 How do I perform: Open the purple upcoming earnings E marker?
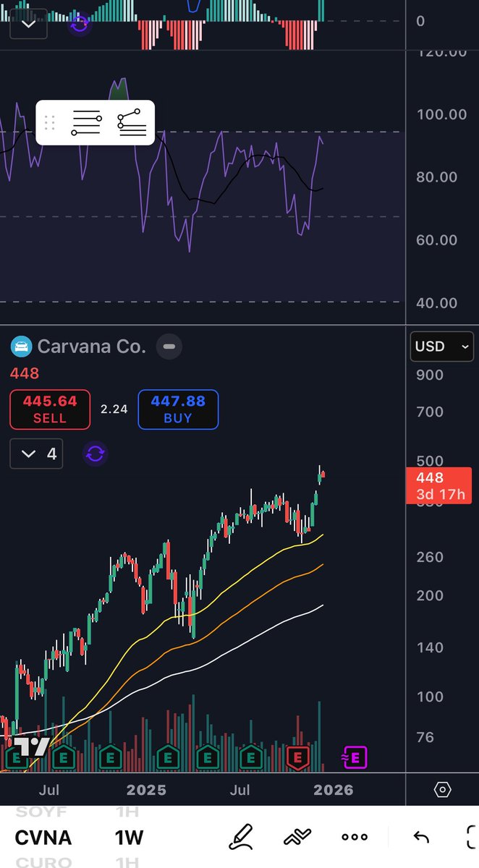(355, 757)
